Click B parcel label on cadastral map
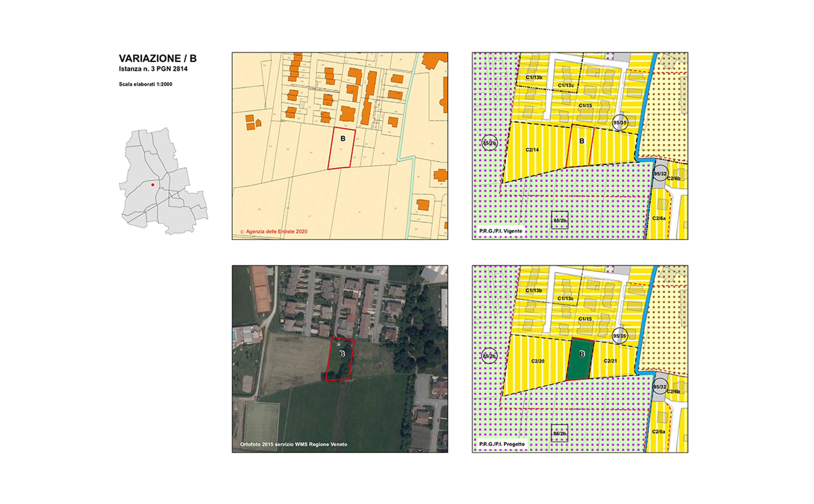The height and width of the screenshot is (504, 814). coord(343,139)
